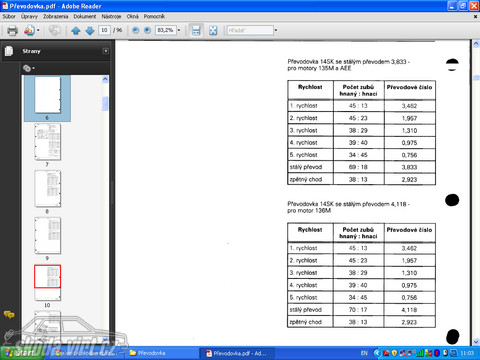
Task: Click the zoom in round button
Action: click(147, 30)
